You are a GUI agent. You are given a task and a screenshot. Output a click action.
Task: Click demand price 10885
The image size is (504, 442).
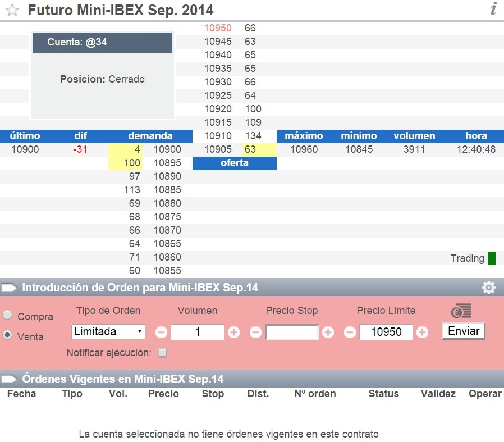(167, 190)
